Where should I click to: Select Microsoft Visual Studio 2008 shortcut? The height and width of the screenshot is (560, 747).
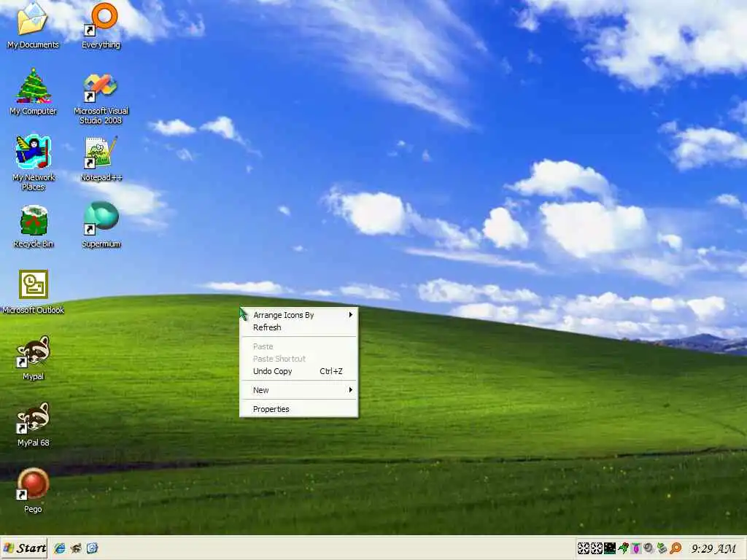pos(101,98)
